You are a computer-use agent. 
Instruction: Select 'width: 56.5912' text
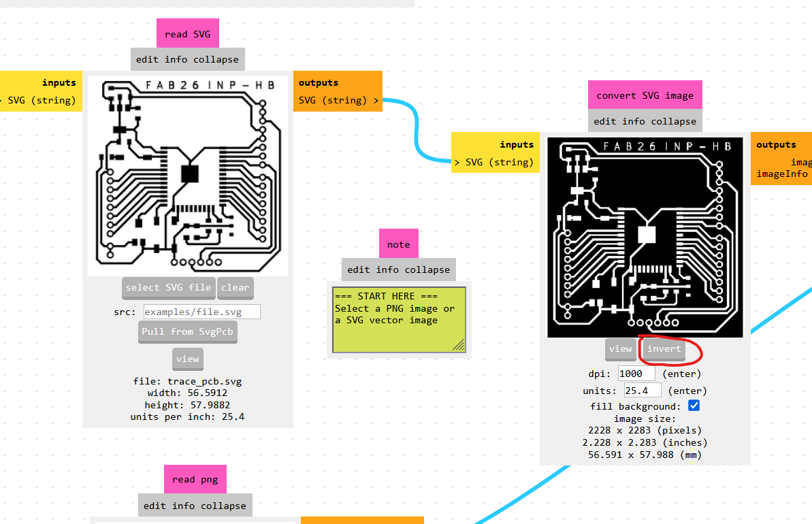(x=187, y=393)
